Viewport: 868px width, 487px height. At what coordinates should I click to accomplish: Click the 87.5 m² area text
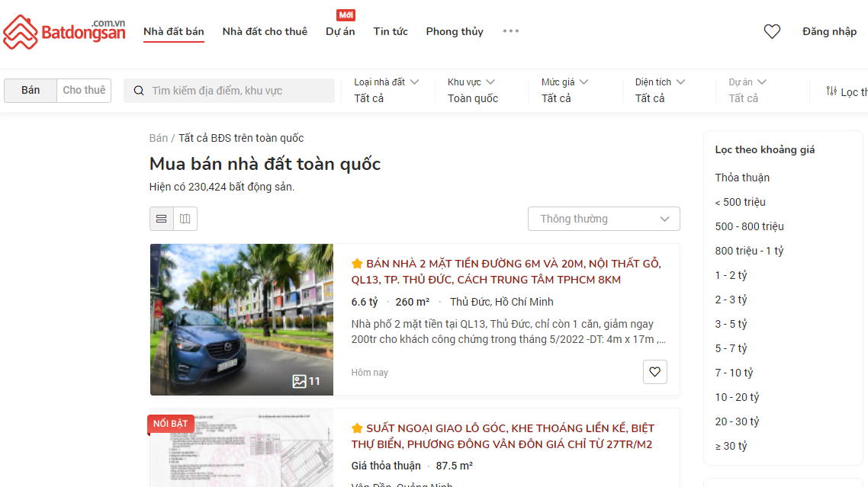click(454, 466)
